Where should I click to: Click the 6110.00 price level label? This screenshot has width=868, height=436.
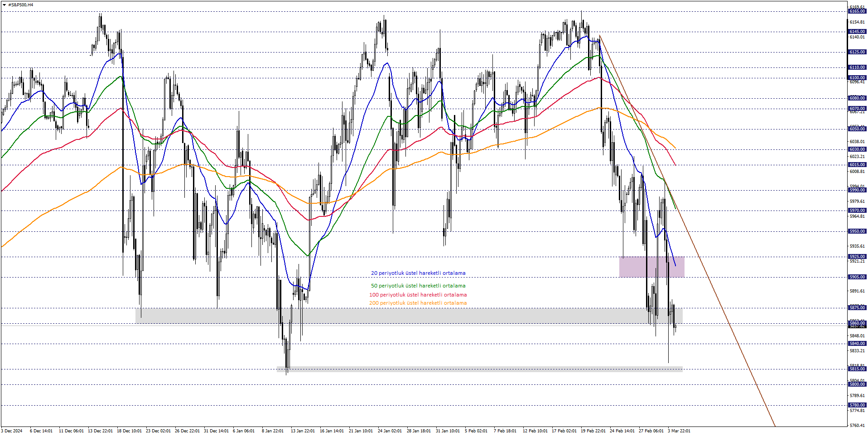click(857, 67)
